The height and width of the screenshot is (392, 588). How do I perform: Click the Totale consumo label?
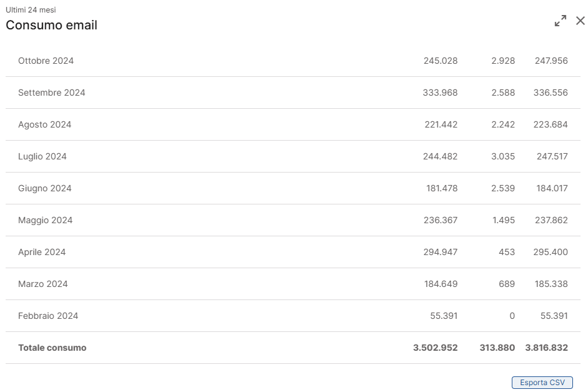coord(52,348)
